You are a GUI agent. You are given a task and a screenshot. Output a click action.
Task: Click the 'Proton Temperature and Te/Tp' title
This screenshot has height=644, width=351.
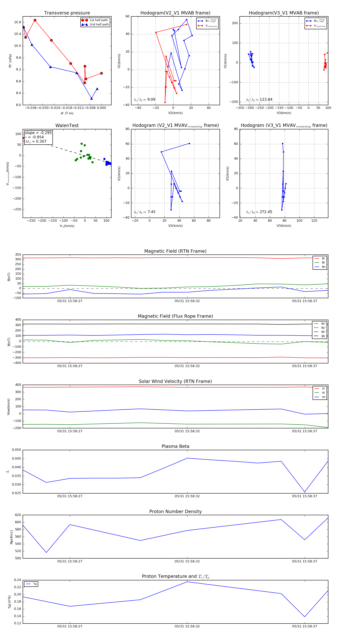175,576
